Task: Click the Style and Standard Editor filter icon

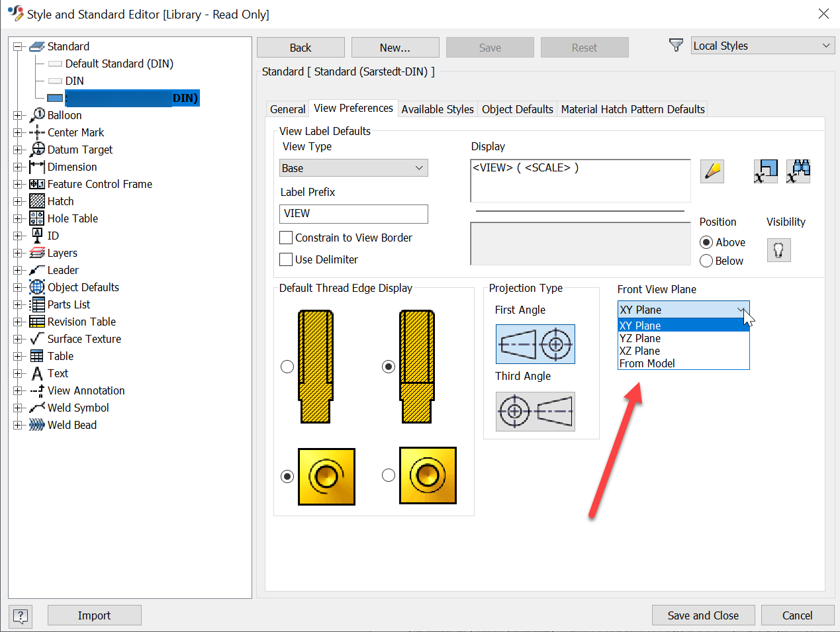Action: (676, 45)
